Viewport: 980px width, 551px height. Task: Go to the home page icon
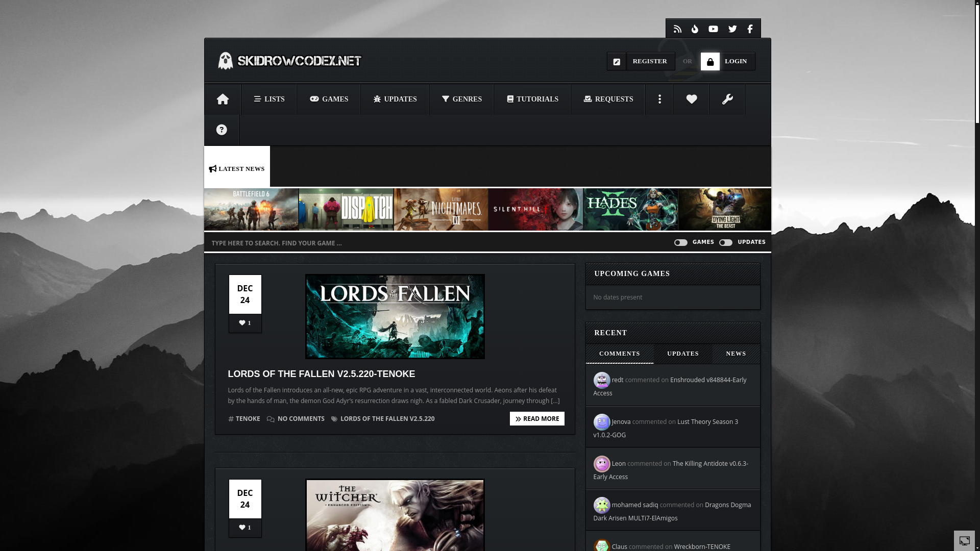223,99
